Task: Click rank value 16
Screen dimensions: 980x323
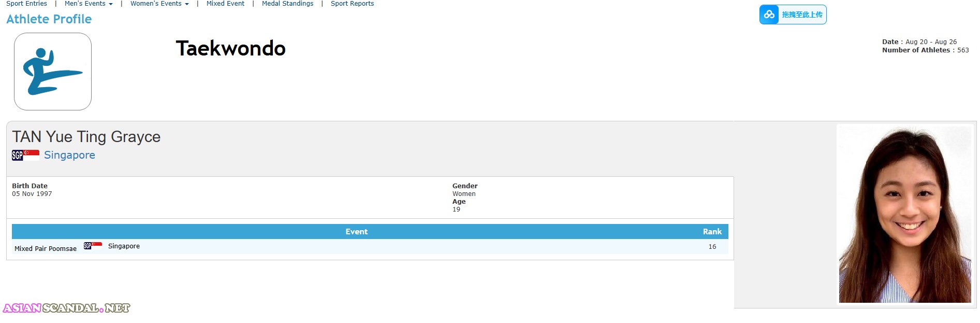Action: tap(712, 247)
